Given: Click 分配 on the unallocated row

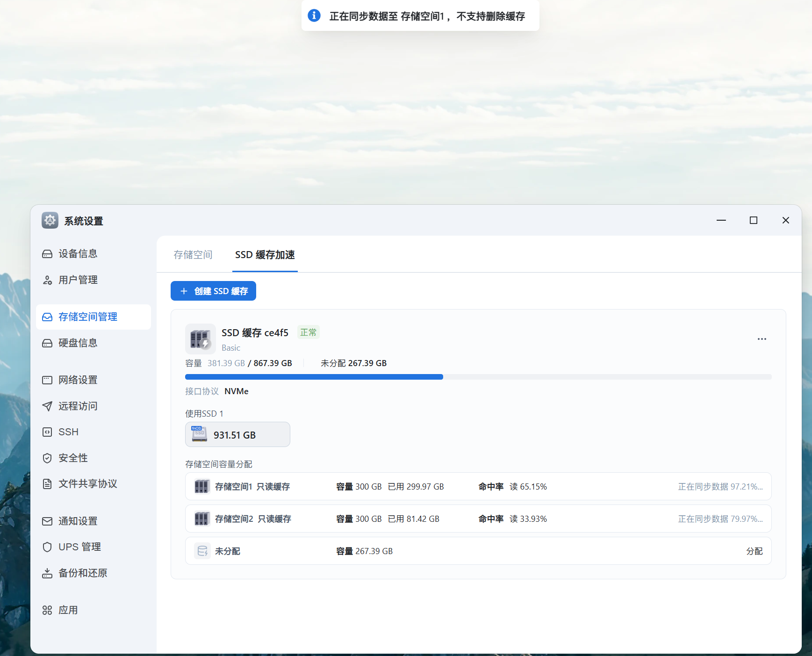Looking at the screenshot, I should 755,551.
